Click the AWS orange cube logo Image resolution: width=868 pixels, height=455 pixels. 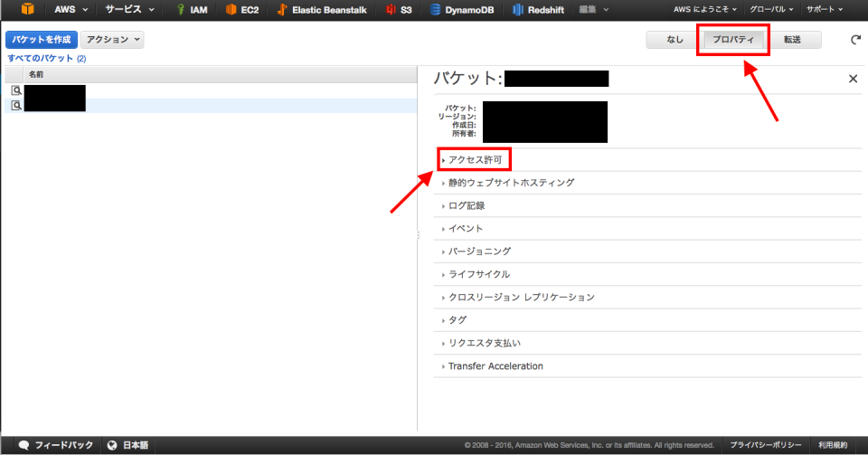tap(27, 10)
